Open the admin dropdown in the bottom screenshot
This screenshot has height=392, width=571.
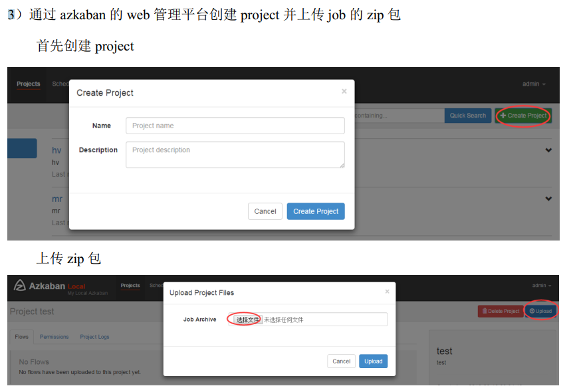[x=542, y=285]
